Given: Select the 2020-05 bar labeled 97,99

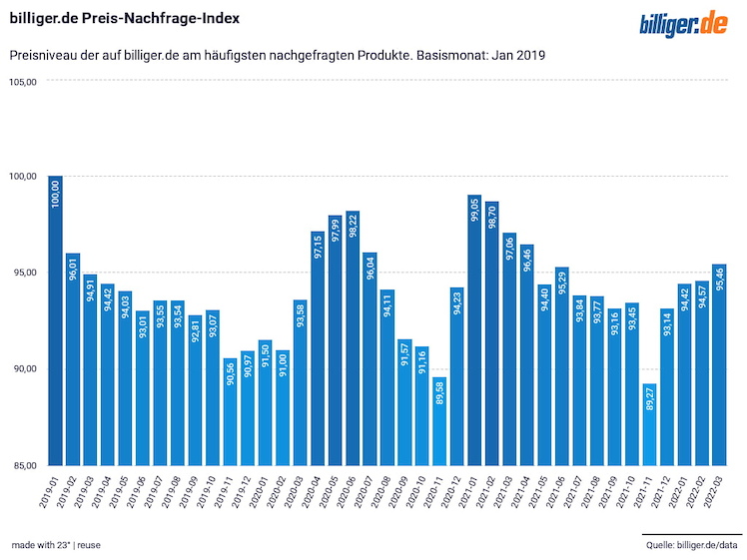Looking at the screenshot, I should point(336,340).
